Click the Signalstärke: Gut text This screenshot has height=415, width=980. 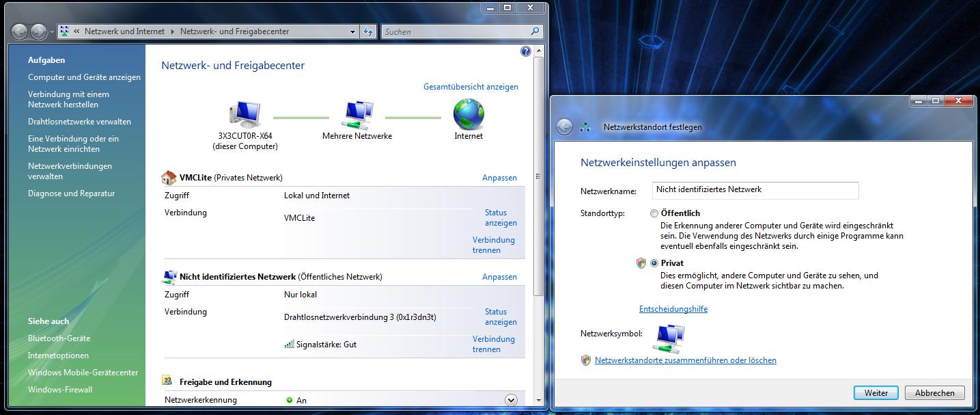[326, 345]
